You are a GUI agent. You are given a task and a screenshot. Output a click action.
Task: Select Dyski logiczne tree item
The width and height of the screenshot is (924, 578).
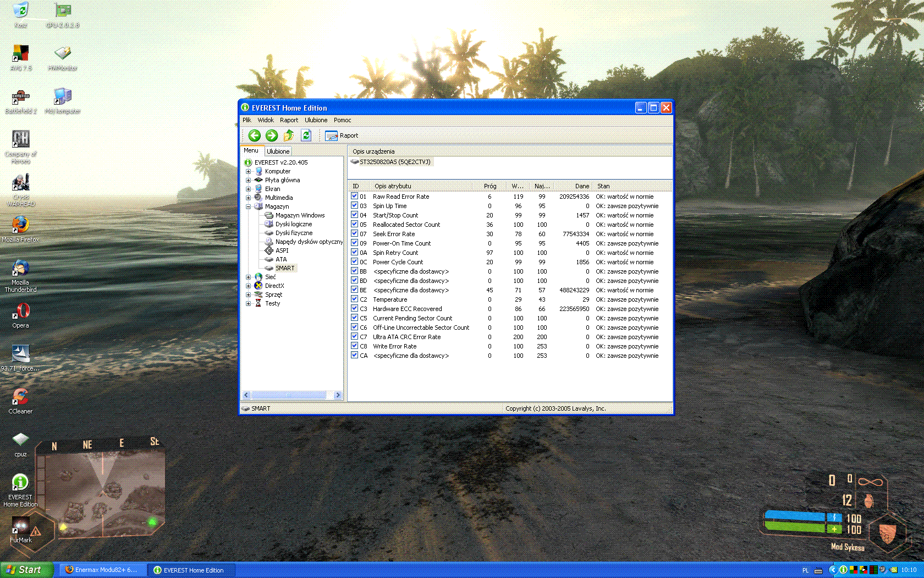coord(294,224)
